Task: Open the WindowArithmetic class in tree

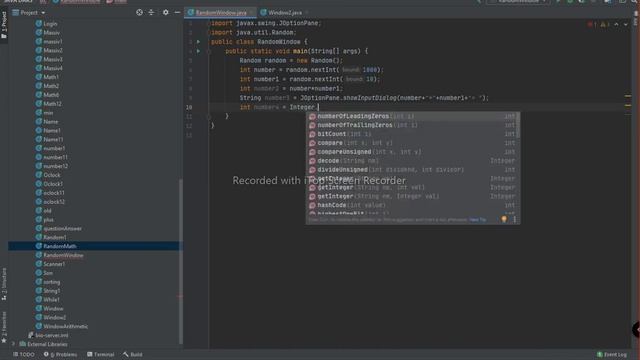Action: (x=65, y=326)
